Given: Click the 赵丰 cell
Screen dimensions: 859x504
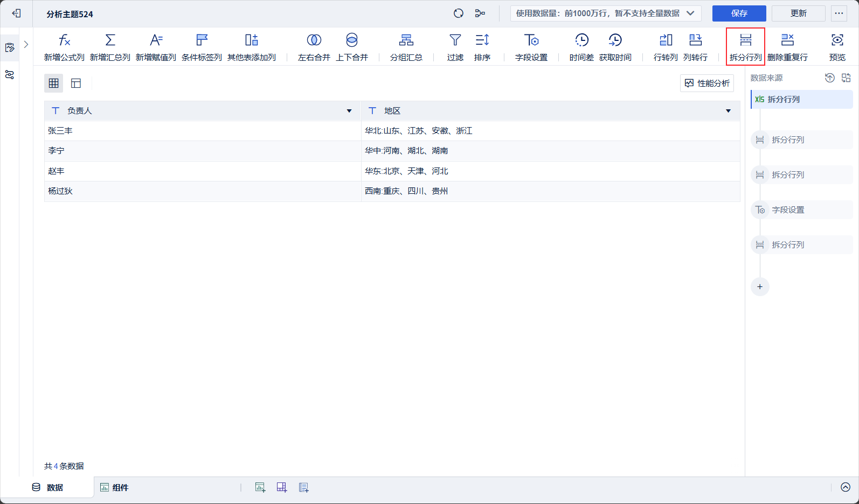Looking at the screenshot, I should click(x=203, y=171).
